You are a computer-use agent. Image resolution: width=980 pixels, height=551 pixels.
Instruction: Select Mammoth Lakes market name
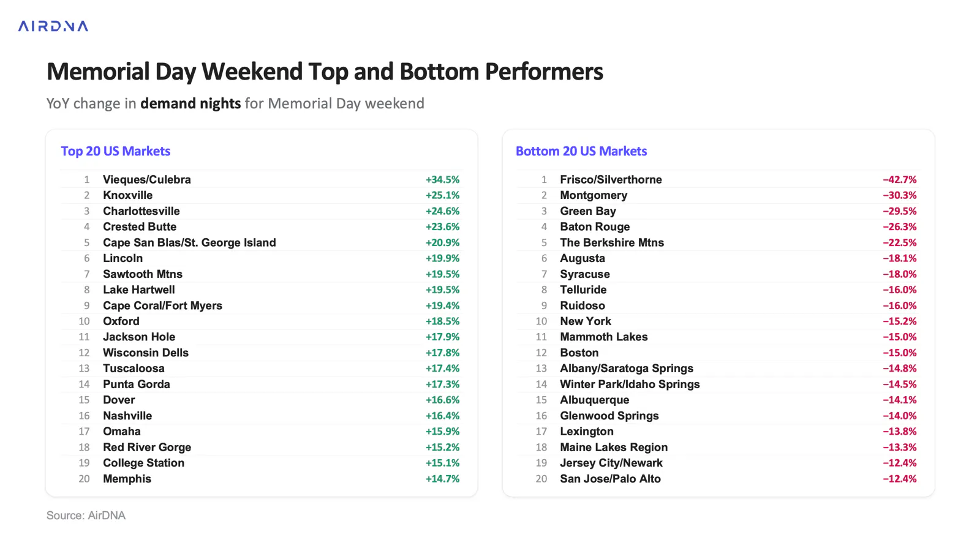(604, 337)
